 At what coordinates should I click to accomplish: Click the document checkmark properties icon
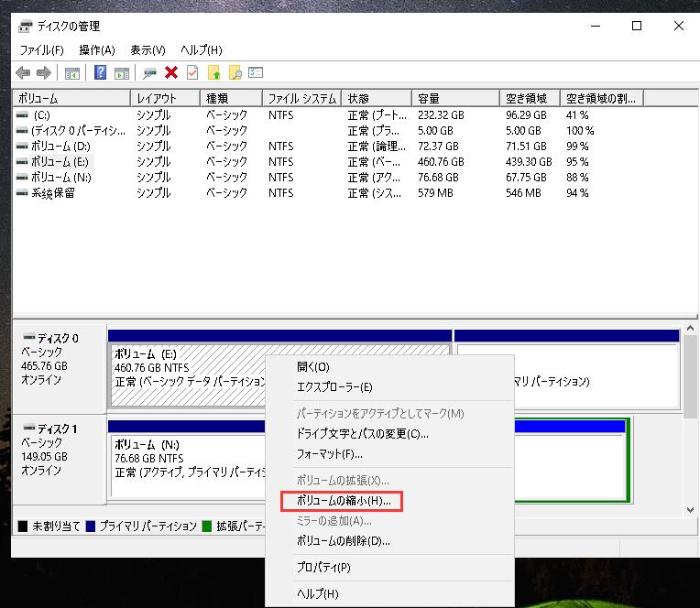(x=192, y=72)
